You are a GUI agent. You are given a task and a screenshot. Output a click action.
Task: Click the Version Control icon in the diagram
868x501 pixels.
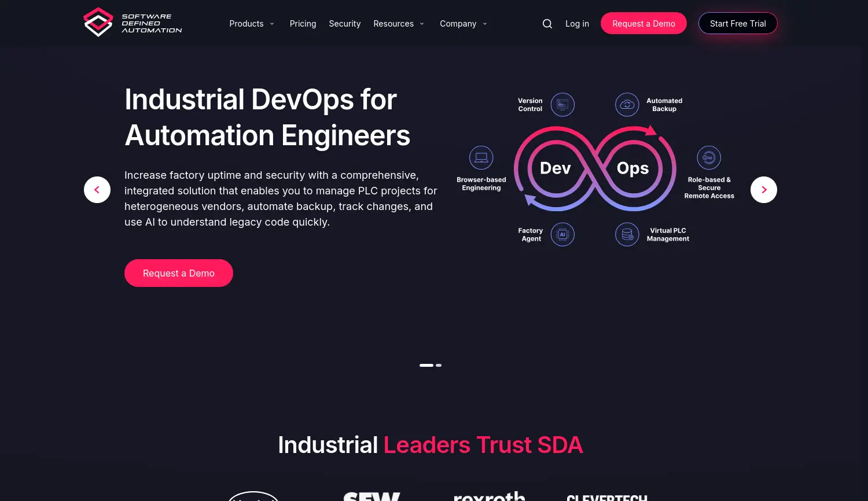(562, 105)
